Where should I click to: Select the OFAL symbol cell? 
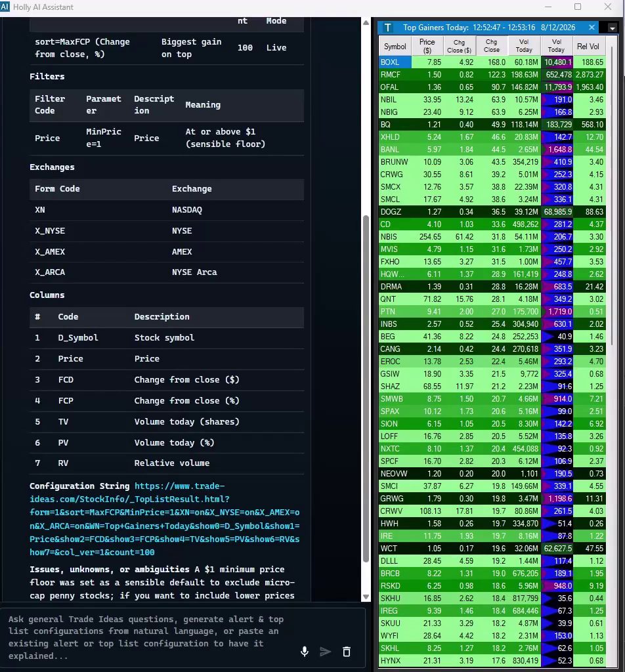coord(395,87)
